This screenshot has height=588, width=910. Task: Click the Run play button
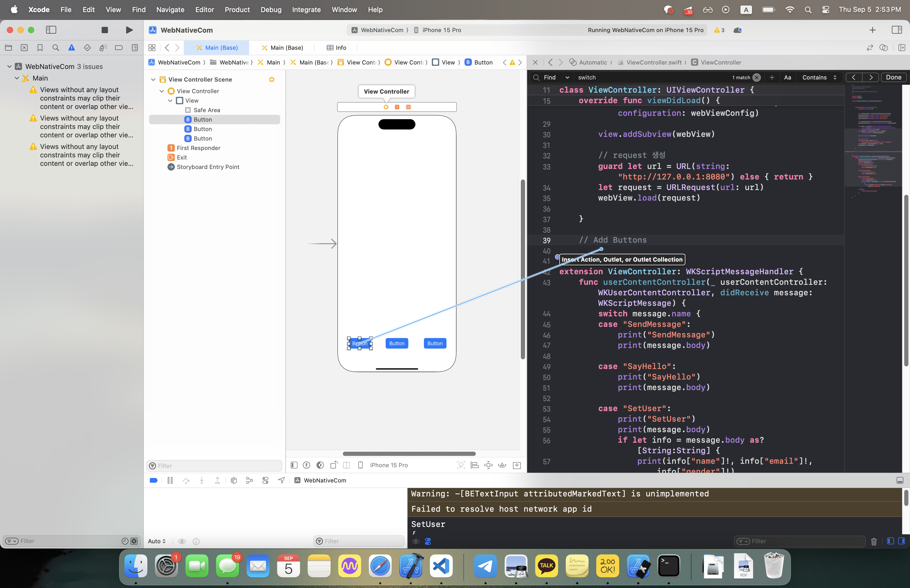tap(129, 30)
